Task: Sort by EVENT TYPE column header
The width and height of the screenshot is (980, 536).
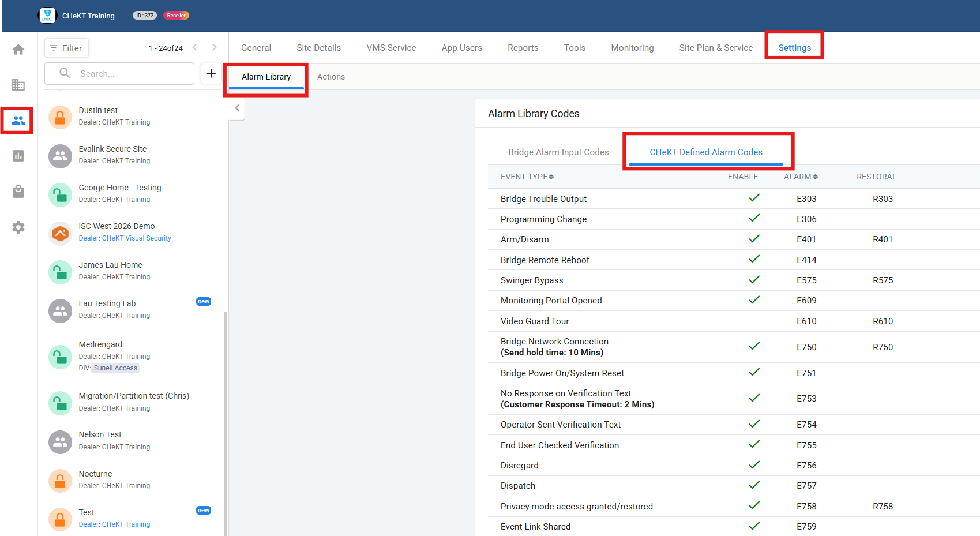Action: coord(527,177)
